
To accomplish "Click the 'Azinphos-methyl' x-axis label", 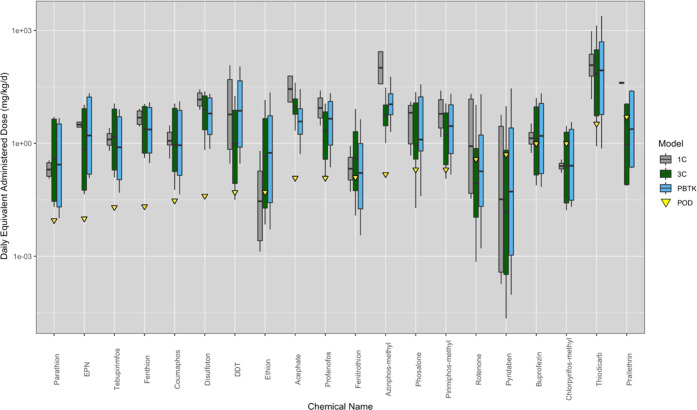I will tap(388, 370).
